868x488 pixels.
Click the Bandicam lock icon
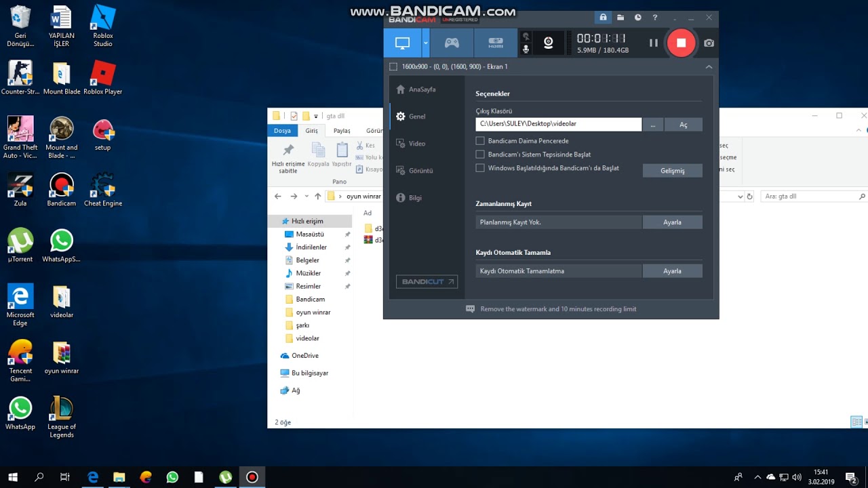pyautogui.click(x=603, y=18)
